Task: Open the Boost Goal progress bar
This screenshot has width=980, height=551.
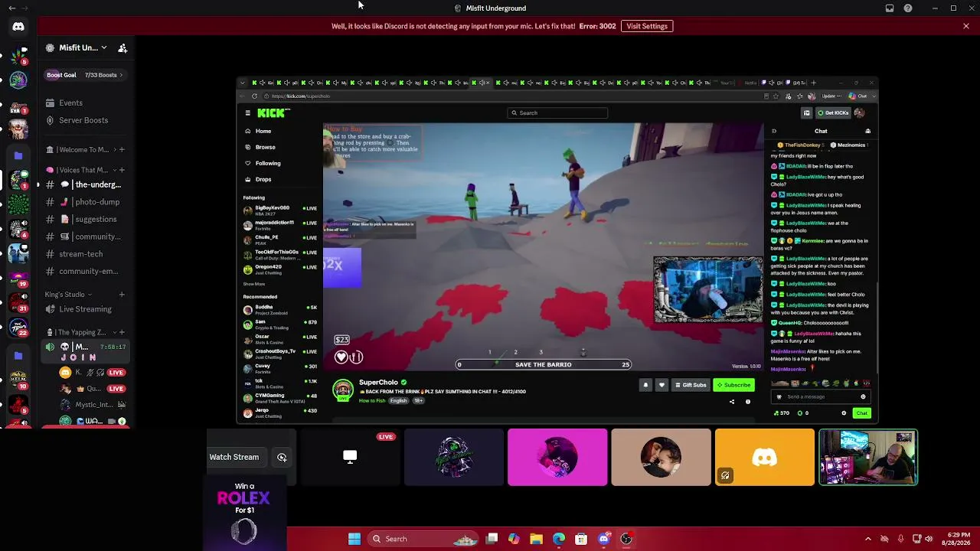Action: [84, 75]
